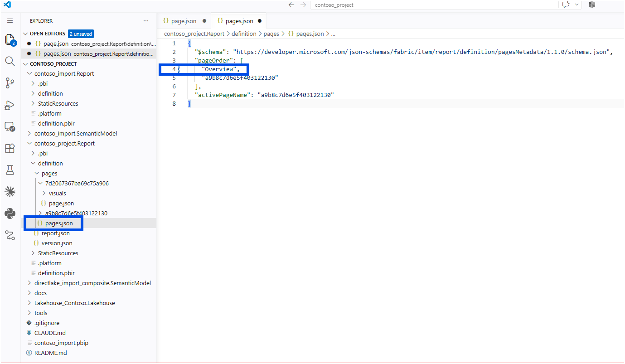Screen dimensions: 625x364
Task: Open .gitignore file
Action: pos(47,323)
